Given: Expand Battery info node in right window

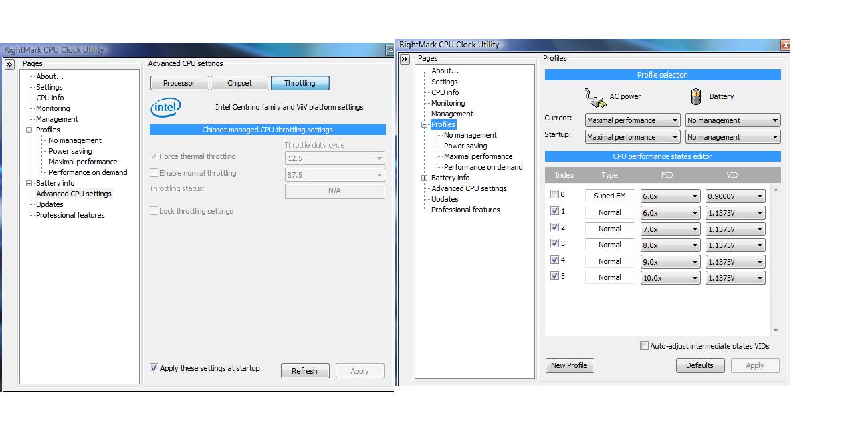Looking at the screenshot, I should (x=425, y=178).
